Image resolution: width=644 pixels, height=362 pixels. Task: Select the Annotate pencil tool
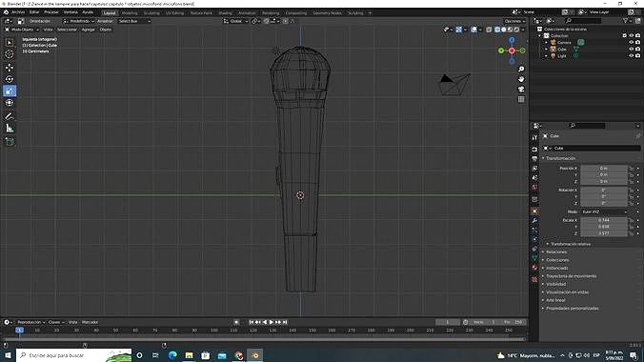click(10, 116)
